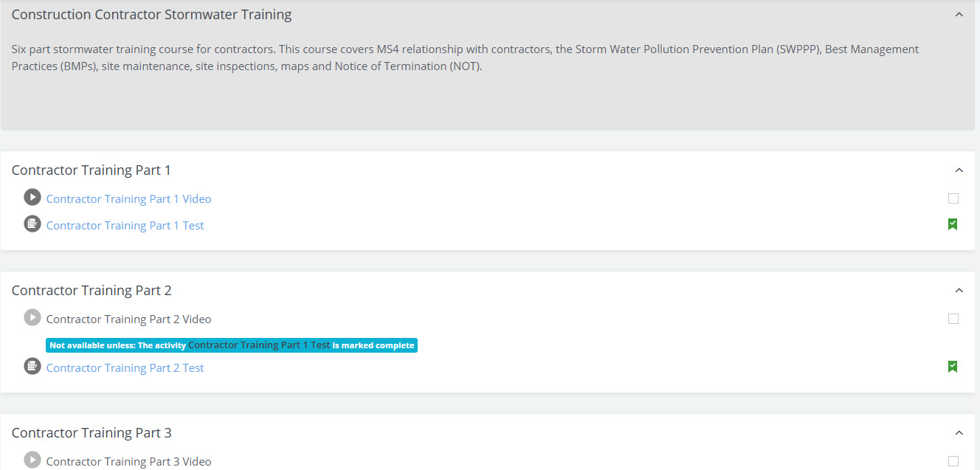Click the Part 1 Test quiz icon
Image resolution: width=980 pixels, height=470 pixels.
click(32, 224)
